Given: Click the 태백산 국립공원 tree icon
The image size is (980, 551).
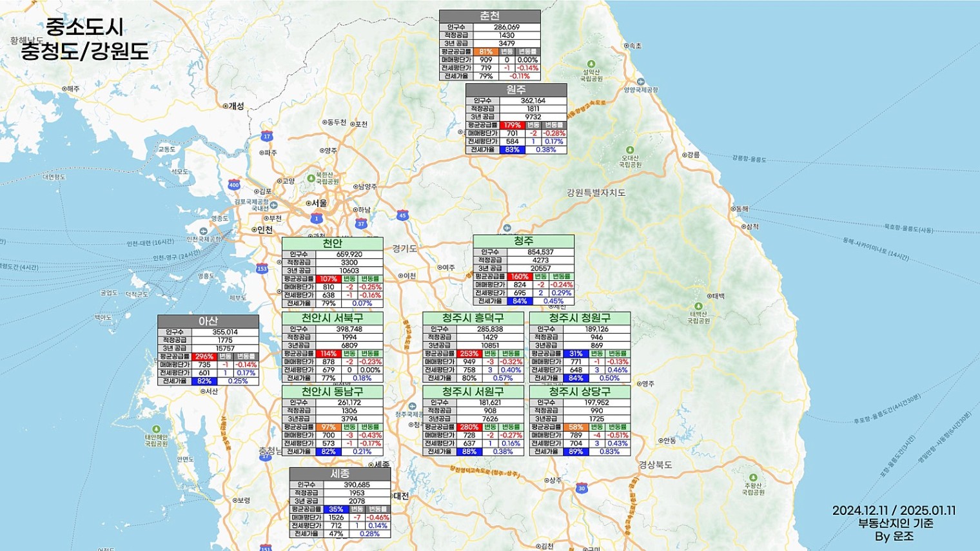Looking at the screenshot, I should pos(698,306).
